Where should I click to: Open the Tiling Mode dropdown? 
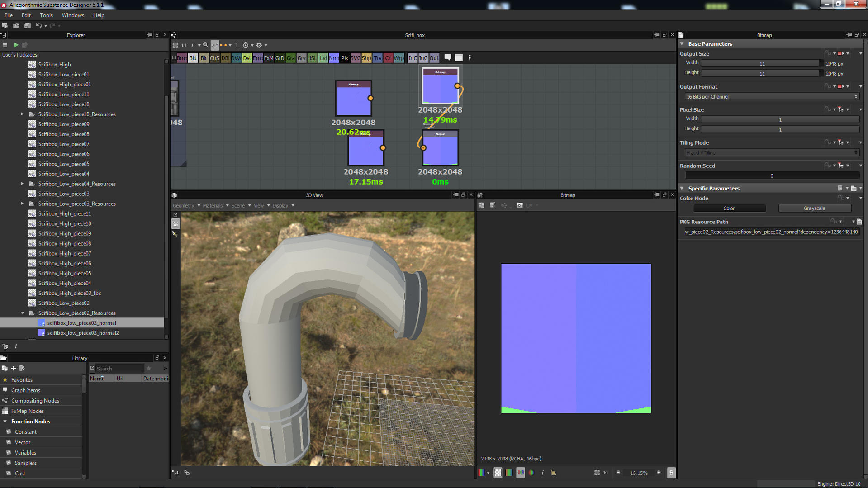(x=772, y=153)
